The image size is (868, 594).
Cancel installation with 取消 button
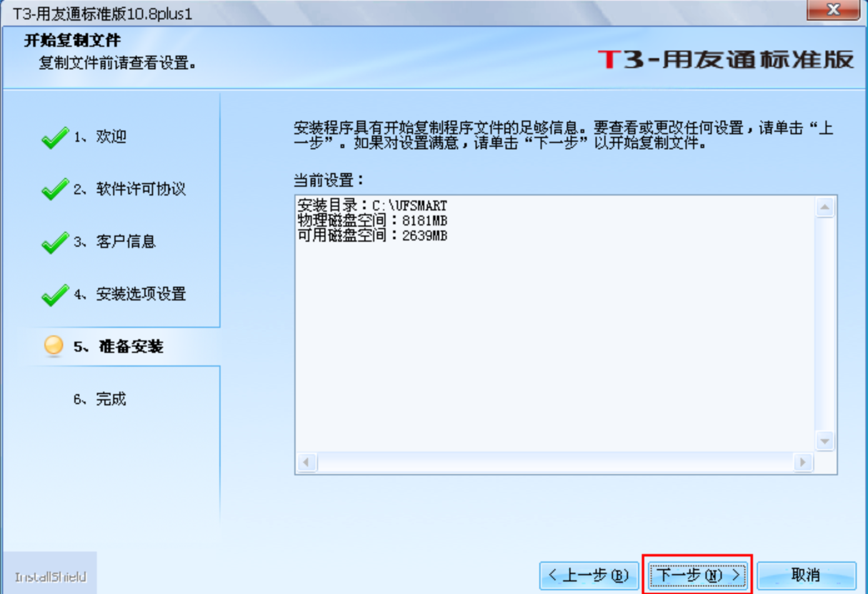[x=806, y=575]
